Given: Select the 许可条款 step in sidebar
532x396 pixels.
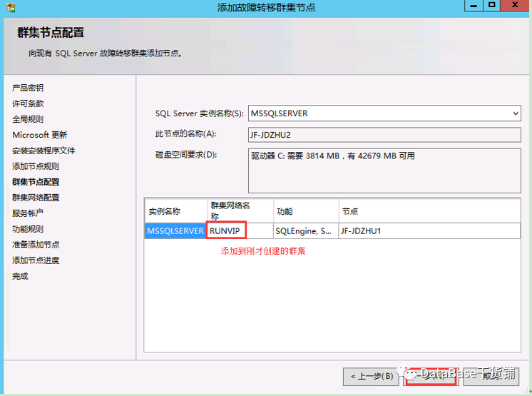Looking at the screenshot, I should click(x=28, y=103).
